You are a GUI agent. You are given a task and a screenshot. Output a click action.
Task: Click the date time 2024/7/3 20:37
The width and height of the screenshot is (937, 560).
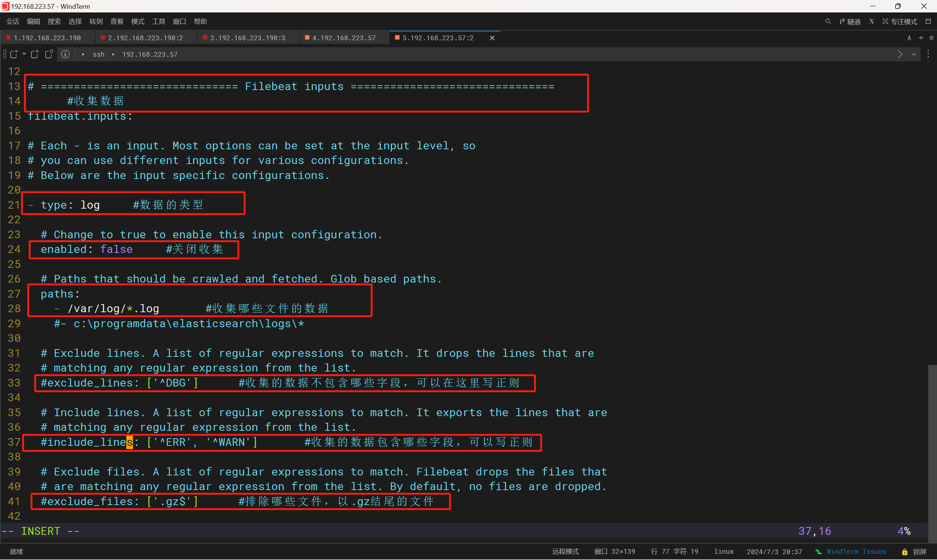point(774,551)
